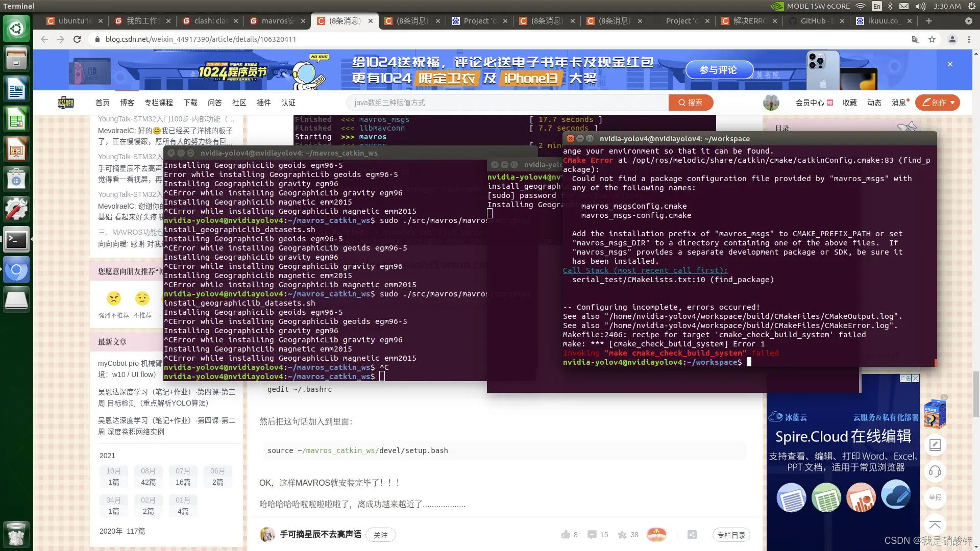Open the volume indicator
Screen dimensions: 980x551
coord(920,6)
